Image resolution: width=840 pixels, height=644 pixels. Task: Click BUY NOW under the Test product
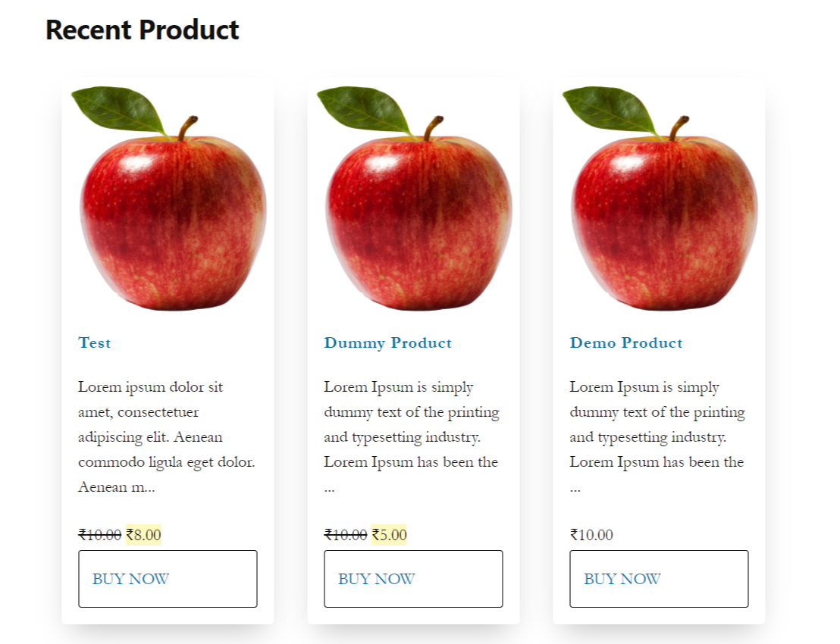(x=168, y=579)
